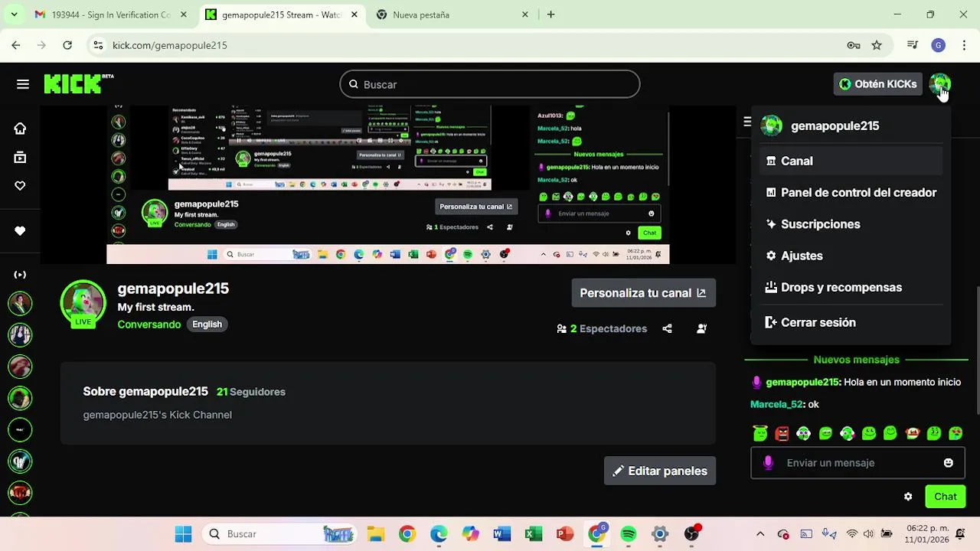
Task: Open Excel from the taskbar
Action: pos(534,534)
